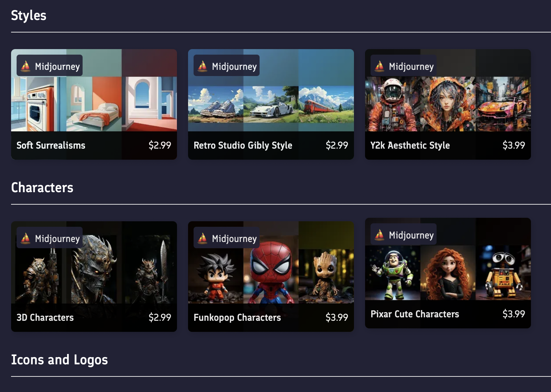The width and height of the screenshot is (551, 392).
Task: Click the Icons and Logos heading
Action: pyautogui.click(x=59, y=360)
